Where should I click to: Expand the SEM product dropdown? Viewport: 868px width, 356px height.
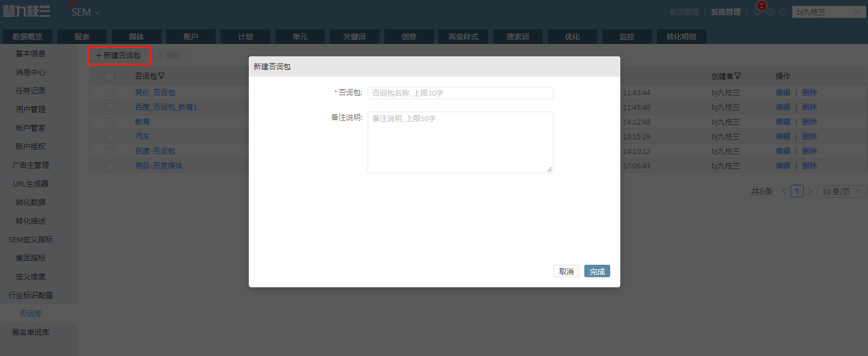point(86,12)
